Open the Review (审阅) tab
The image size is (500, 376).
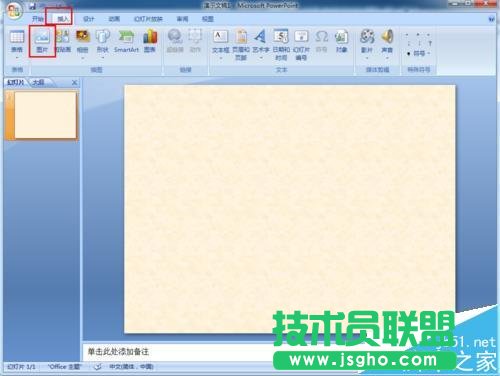point(182,19)
